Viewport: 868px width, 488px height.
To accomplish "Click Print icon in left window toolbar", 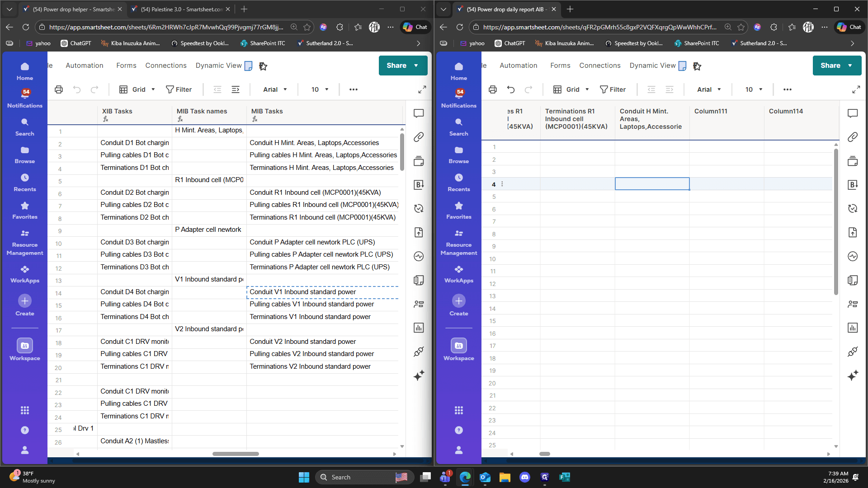I will (x=59, y=89).
